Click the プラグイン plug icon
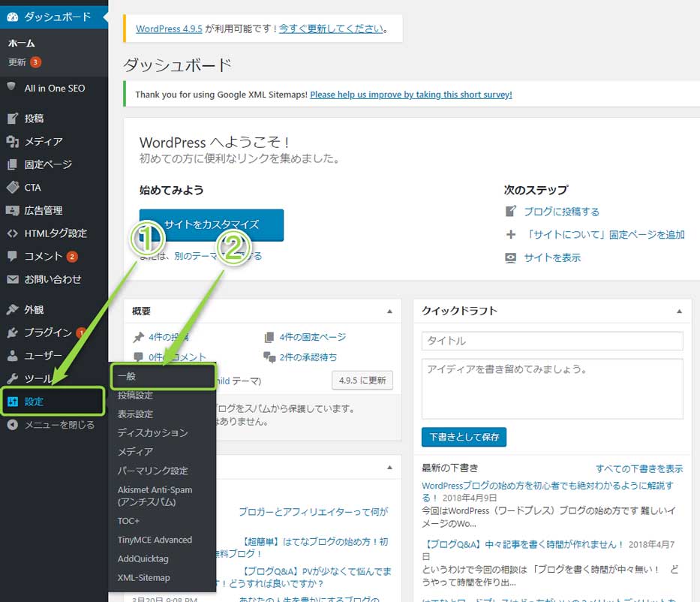The image size is (700, 602). (13, 333)
